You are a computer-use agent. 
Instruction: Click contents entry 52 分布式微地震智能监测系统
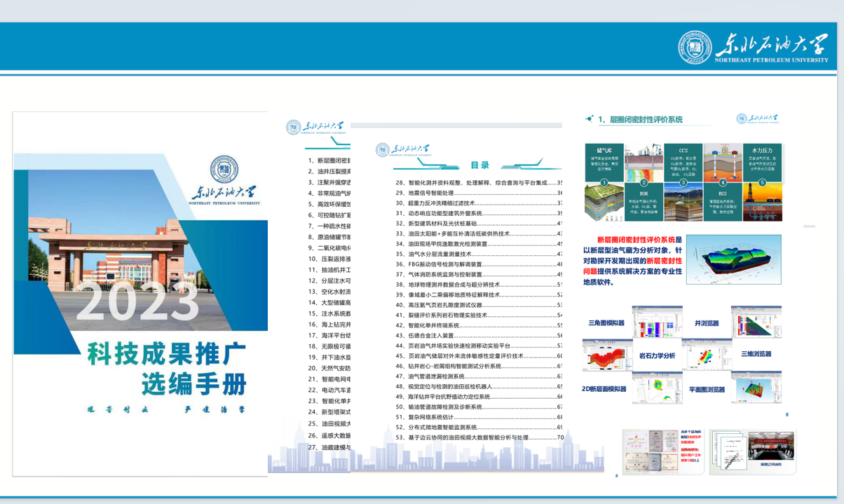(479, 427)
